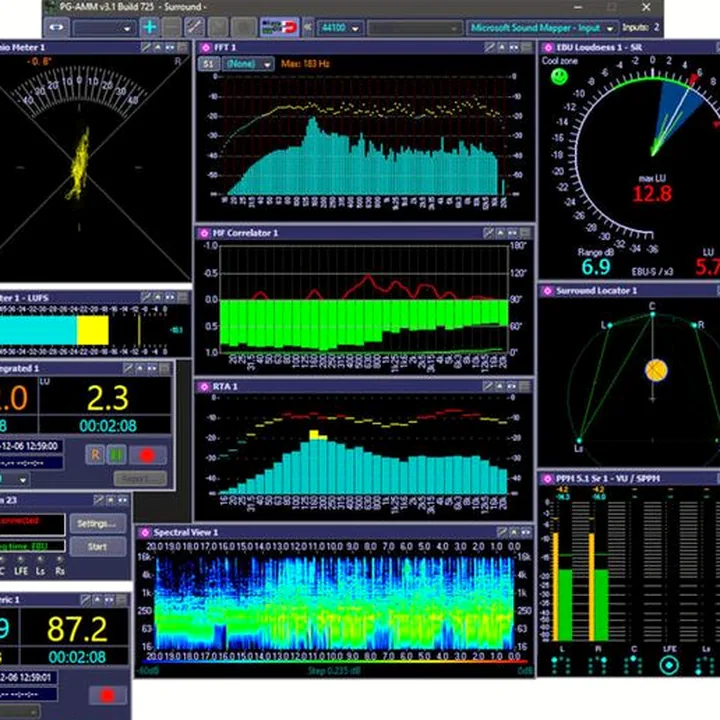Viewport: 720px width, 720px height.
Task: Click the up-arrow icon on the LUFS panel
Action: (158, 298)
